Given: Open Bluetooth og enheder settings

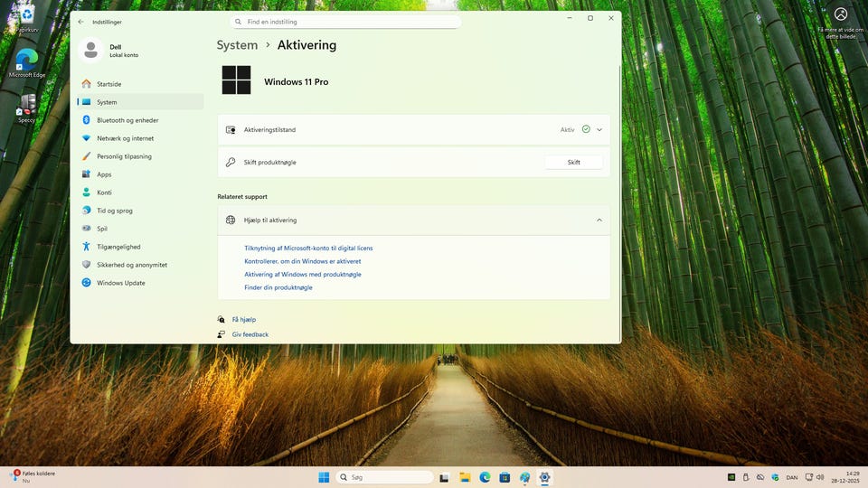Looking at the screenshot, I should [127, 120].
